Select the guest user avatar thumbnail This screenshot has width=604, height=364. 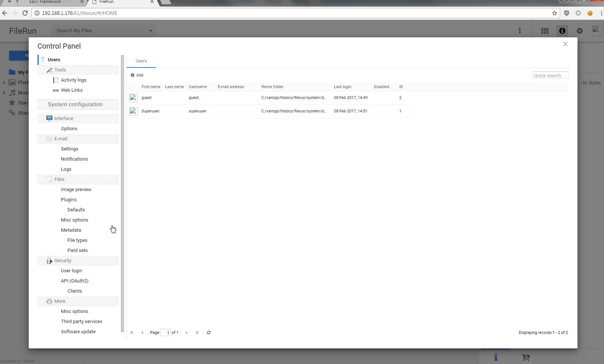133,98
